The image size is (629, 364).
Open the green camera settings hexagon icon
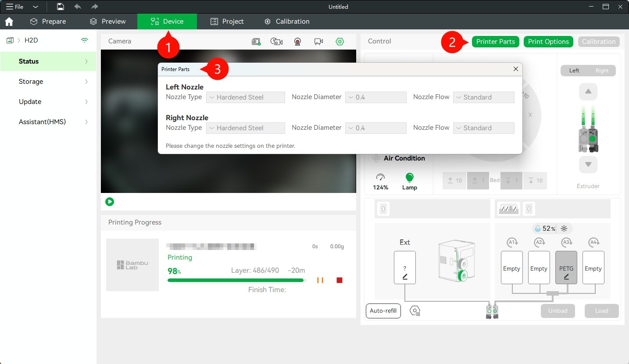(x=340, y=41)
